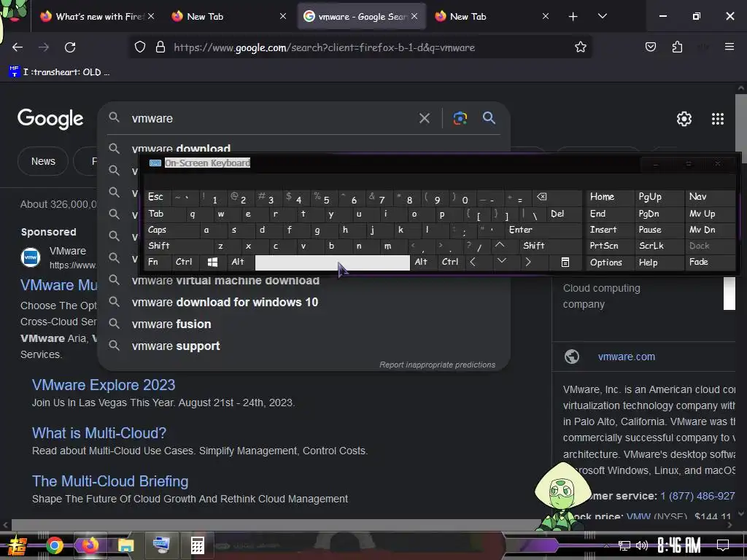Tap the Enter key on keyboard
The image size is (747, 560).
[x=543, y=230]
